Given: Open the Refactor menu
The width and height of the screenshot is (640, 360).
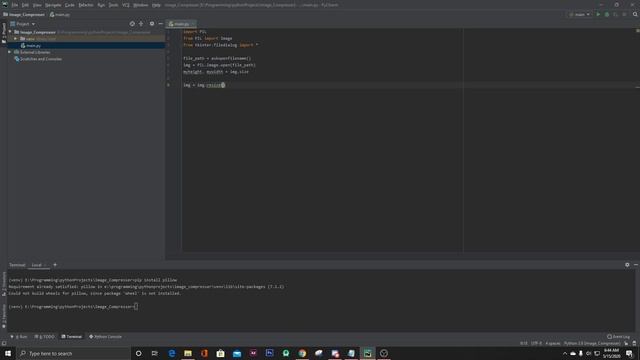Looking at the screenshot, I should [86, 5].
